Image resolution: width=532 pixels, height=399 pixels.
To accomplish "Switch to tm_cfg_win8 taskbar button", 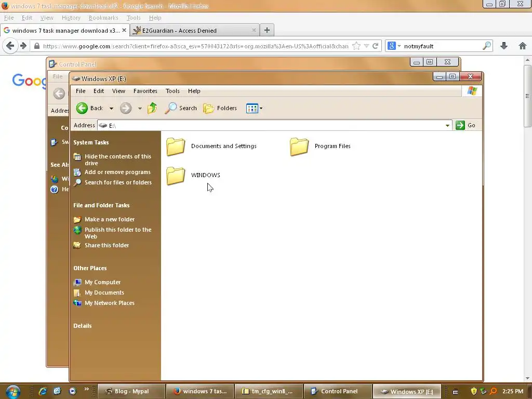I will pos(269,391).
